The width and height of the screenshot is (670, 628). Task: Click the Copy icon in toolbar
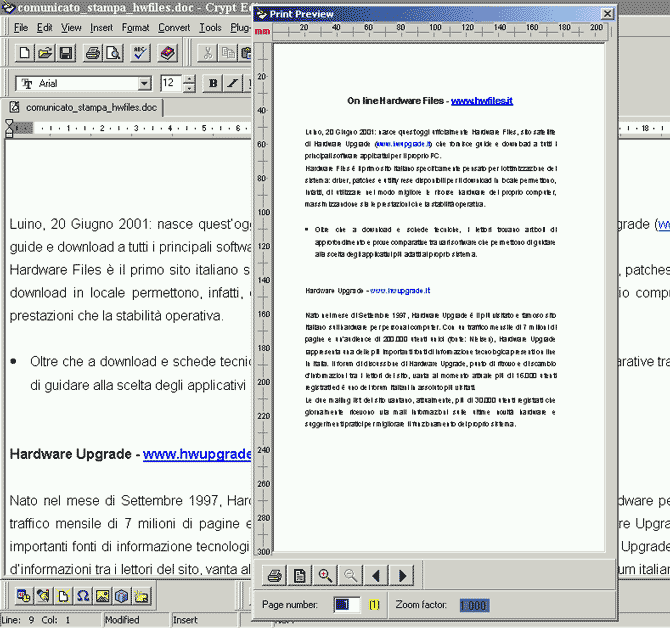tap(227, 53)
